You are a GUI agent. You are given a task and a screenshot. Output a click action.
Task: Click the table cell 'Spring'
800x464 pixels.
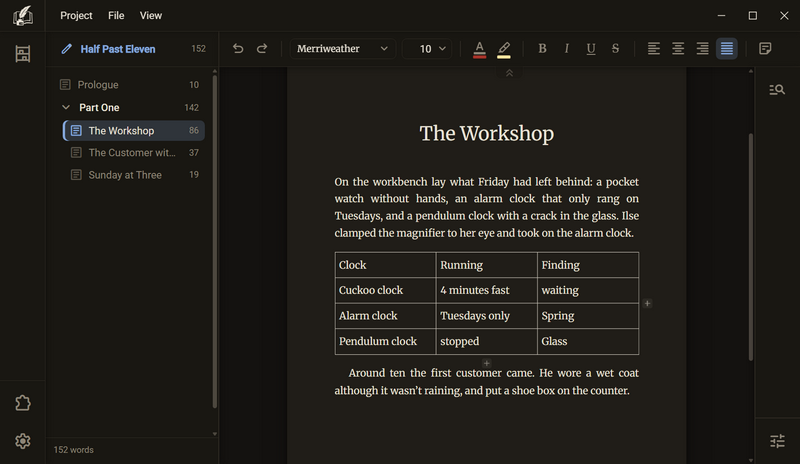[588, 316]
